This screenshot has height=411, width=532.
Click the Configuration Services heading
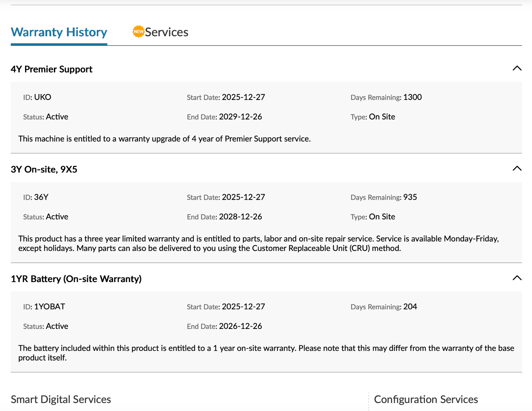(x=426, y=399)
